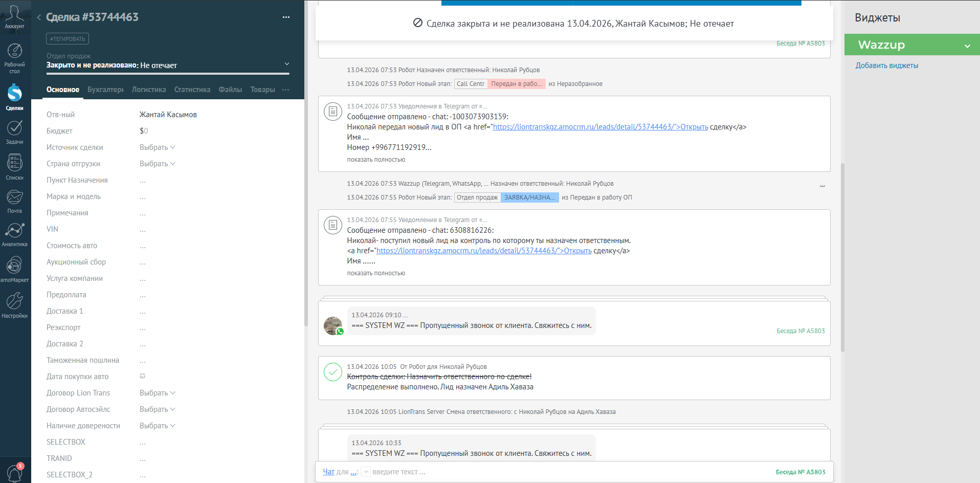980x483 pixels.
Task: Switch to the Статистика tab
Action: pos(192,90)
